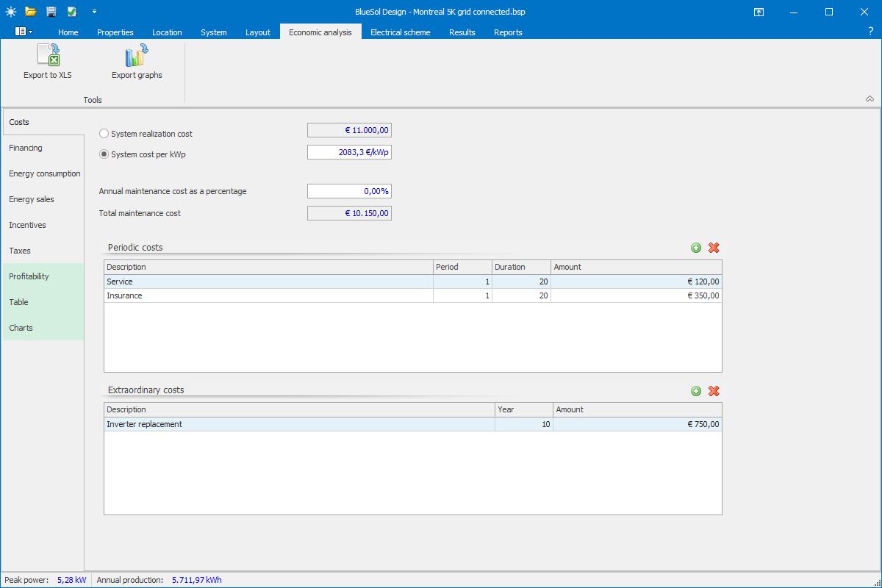
Task: Delete the selected Periodic costs row
Action: coord(714,248)
